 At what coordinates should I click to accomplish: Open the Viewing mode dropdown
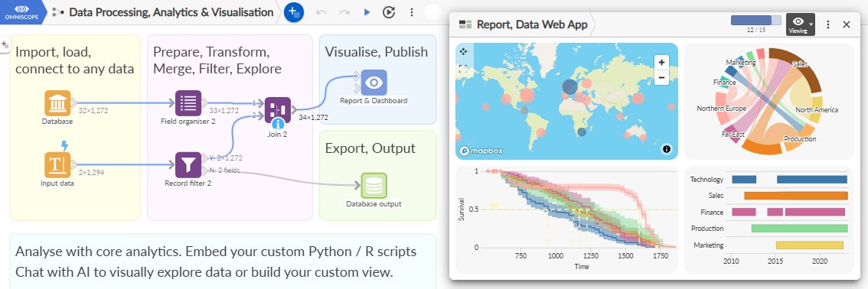pyautogui.click(x=801, y=24)
